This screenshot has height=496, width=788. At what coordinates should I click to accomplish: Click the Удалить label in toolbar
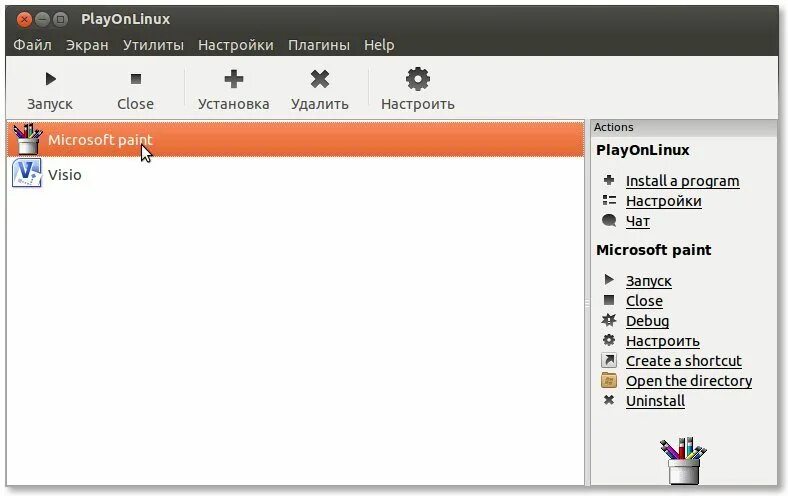pyautogui.click(x=320, y=104)
